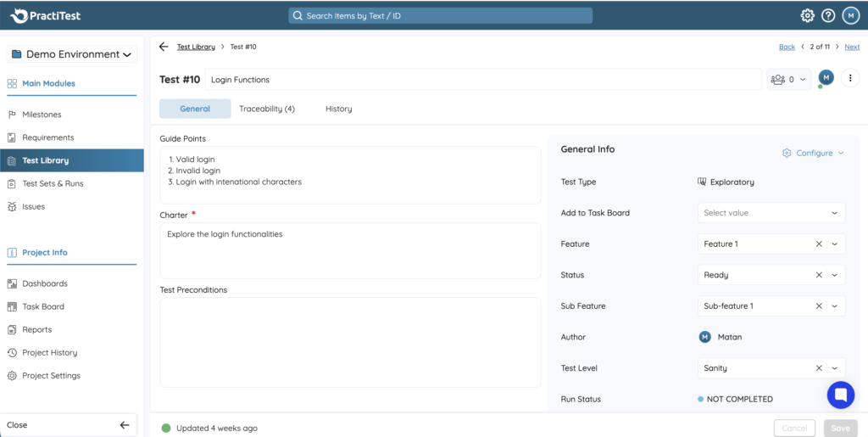Expand the Demo Environment project selector
Image resolution: width=868 pixels, height=437 pixels.
[x=72, y=54]
